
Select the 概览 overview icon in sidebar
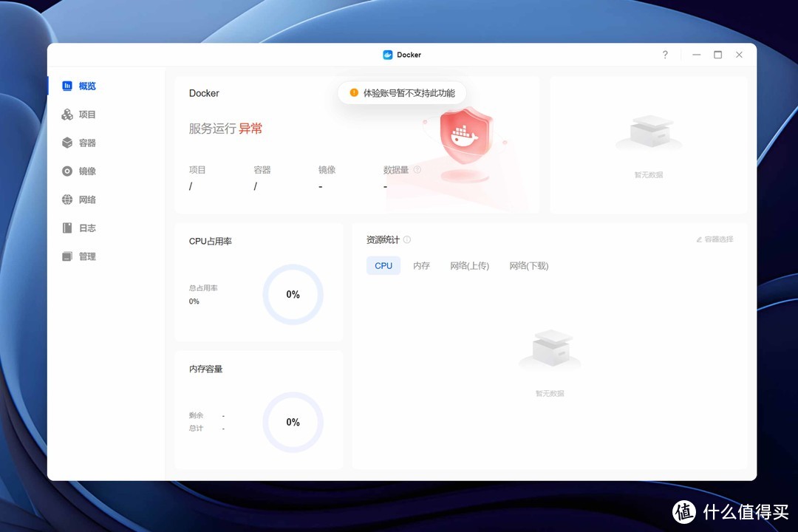[x=68, y=86]
